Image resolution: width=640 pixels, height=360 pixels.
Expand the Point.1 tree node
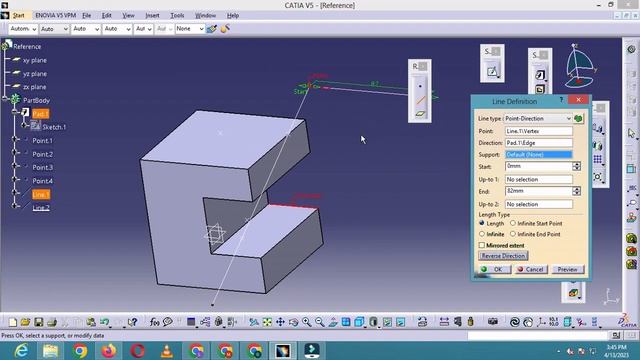[15, 139]
